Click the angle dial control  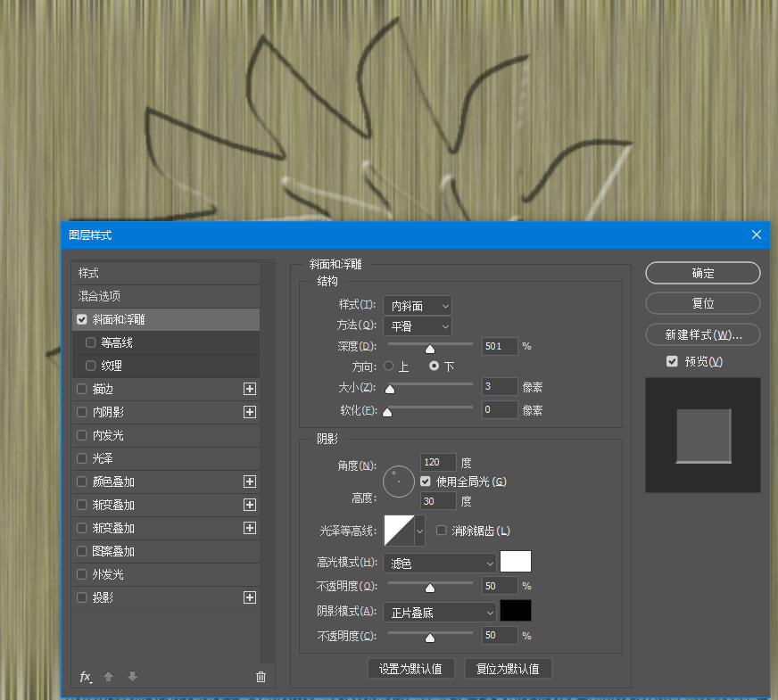pos(399,481)
